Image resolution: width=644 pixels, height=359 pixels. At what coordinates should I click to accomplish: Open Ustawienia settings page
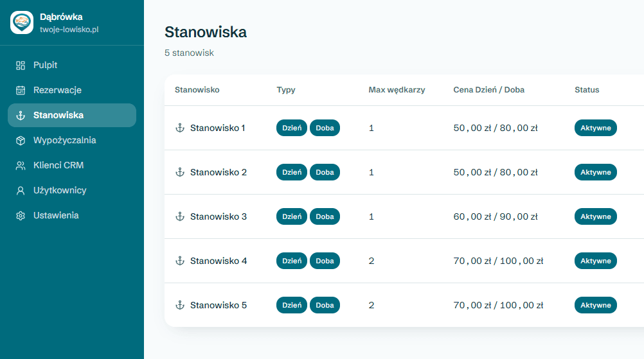click(x=72, y=215)
